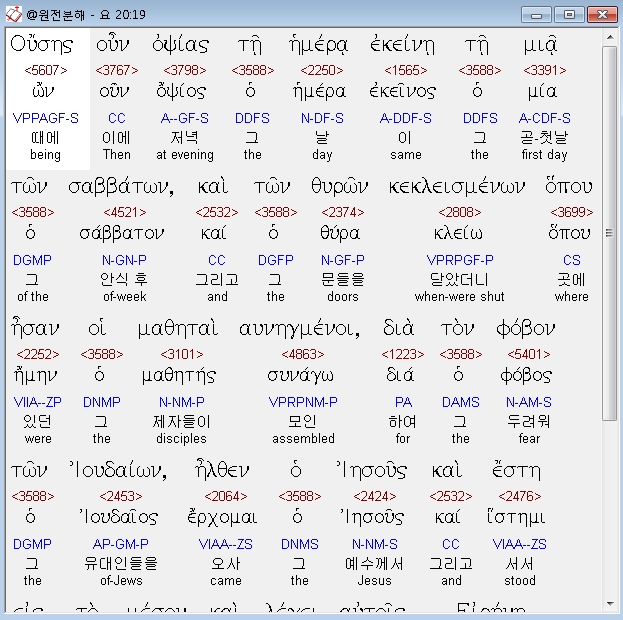Click Strong's number <2250>
Screen dimensions: 623x620
pyautogui.click(x=322, y=70)
